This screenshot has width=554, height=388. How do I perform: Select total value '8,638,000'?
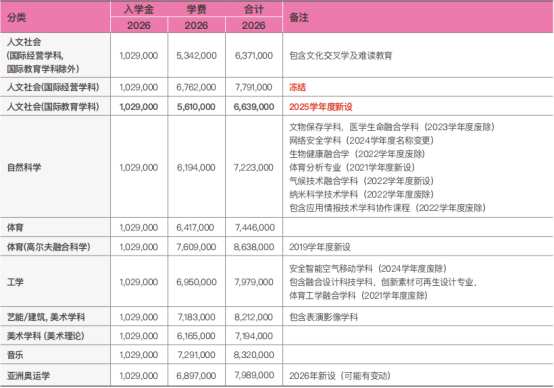[x=254, y=247]
